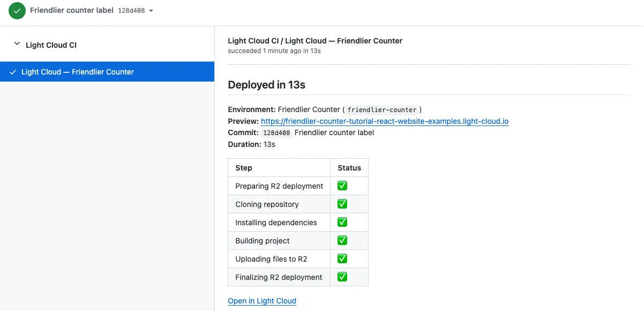The width and height of the screenshot is (644, 311).
Task: Click the 128d408 commit code in details
Action: click(276, 133)
